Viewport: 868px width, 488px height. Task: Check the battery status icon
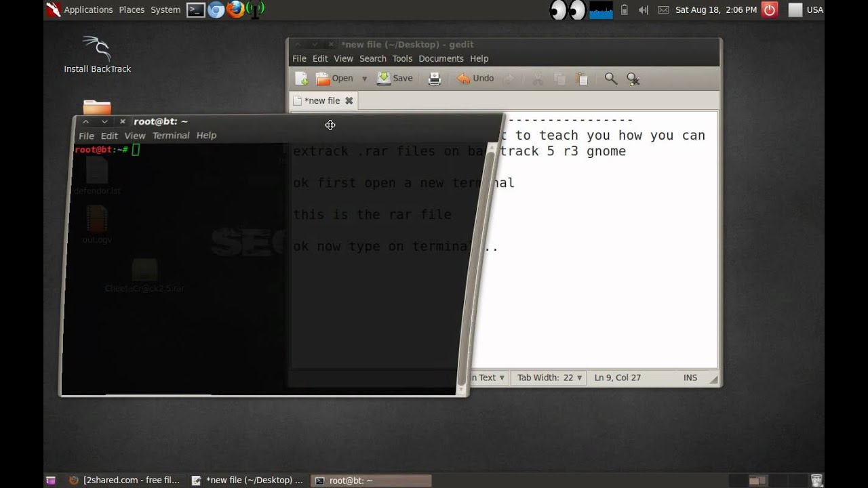click(625, 9)
